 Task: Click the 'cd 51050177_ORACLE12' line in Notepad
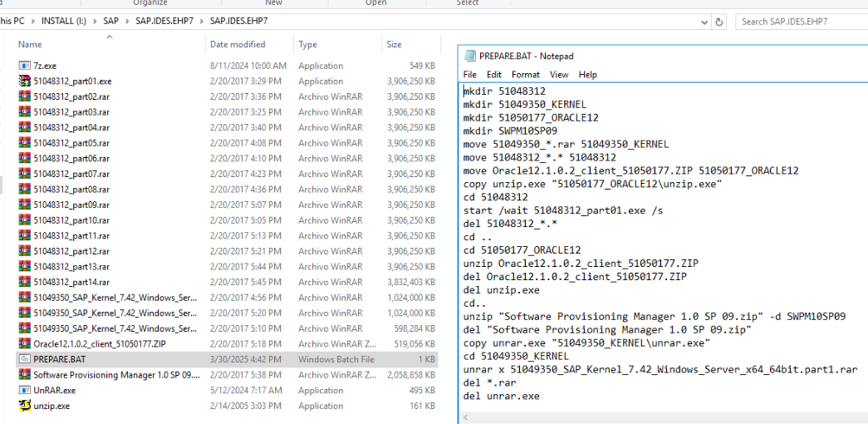522,250
